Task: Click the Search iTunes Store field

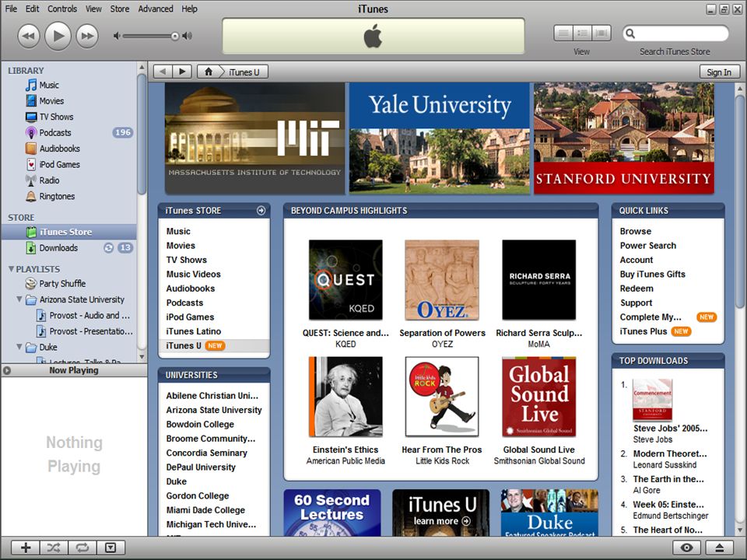Action: coord(675,33)
